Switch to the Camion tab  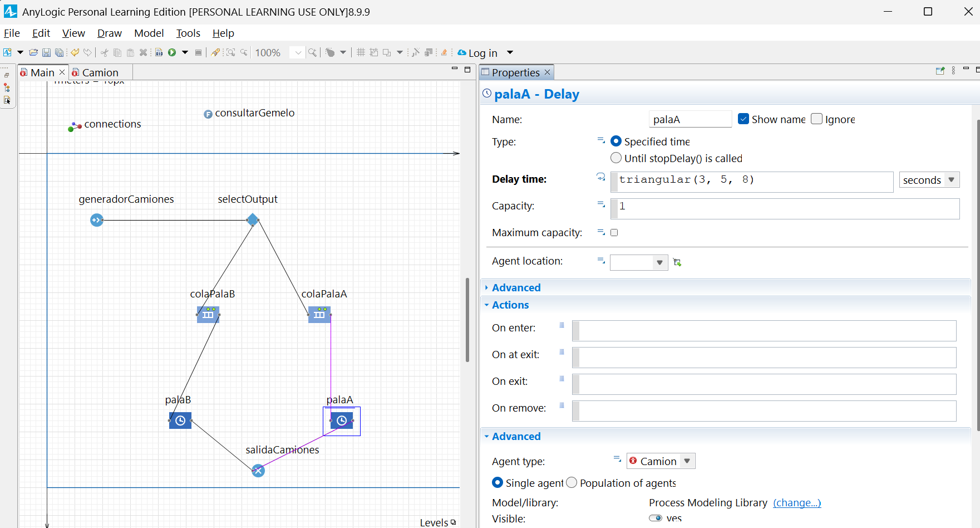click(x=100, y=72)
